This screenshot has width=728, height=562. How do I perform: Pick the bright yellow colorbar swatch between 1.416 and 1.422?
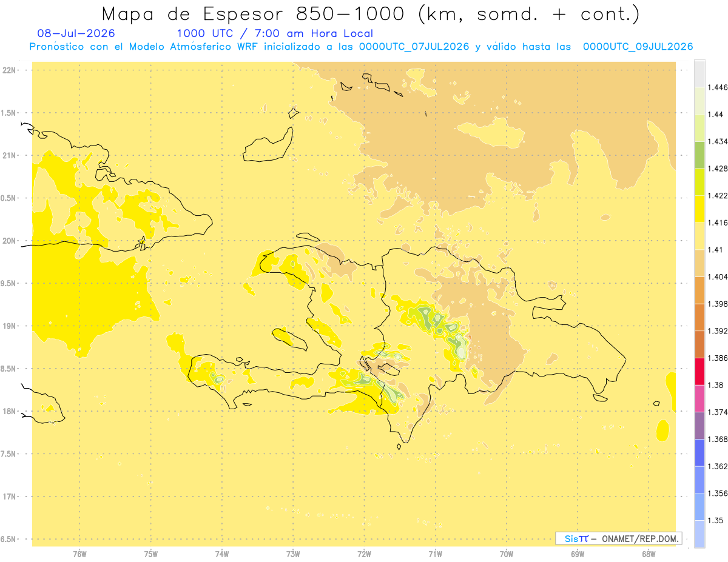(699, 209)
